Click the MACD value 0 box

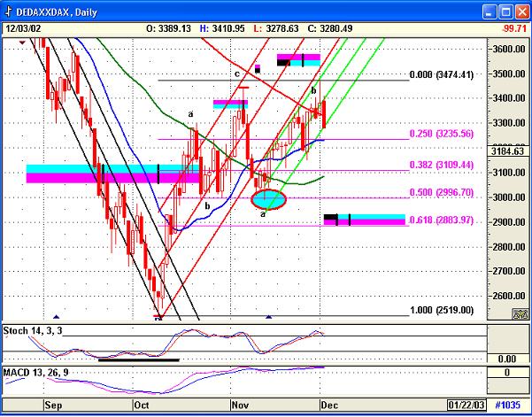(x=507, y=373)
